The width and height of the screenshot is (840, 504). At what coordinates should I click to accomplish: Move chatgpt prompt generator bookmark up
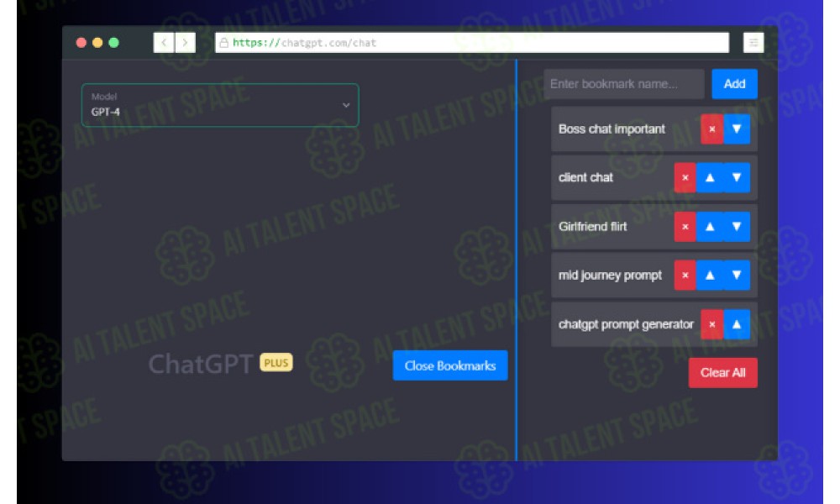coord(737,324)
